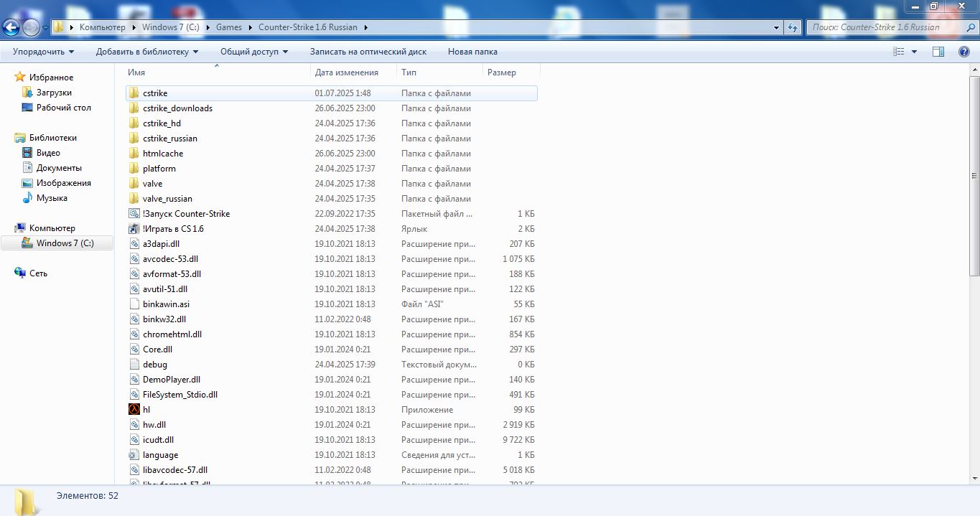Open Компьютер in navigation pane
This screenshot has height=516, width=980.
coord(52,228)
